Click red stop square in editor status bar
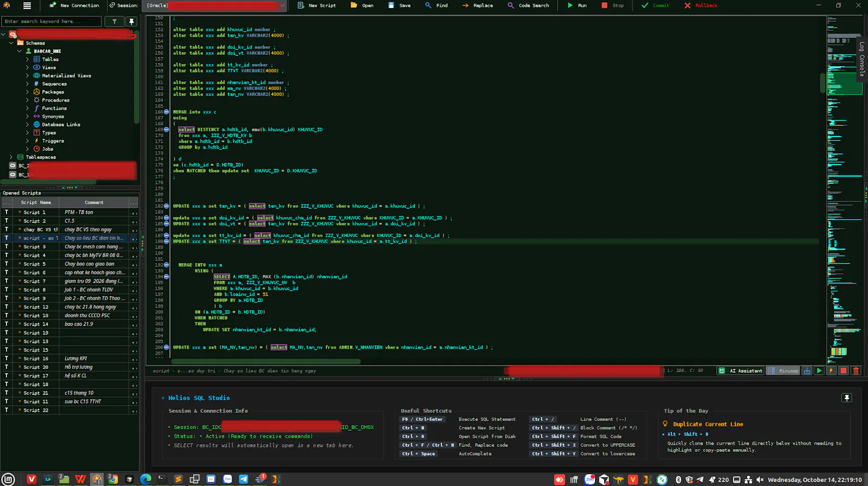 point(844,370)
